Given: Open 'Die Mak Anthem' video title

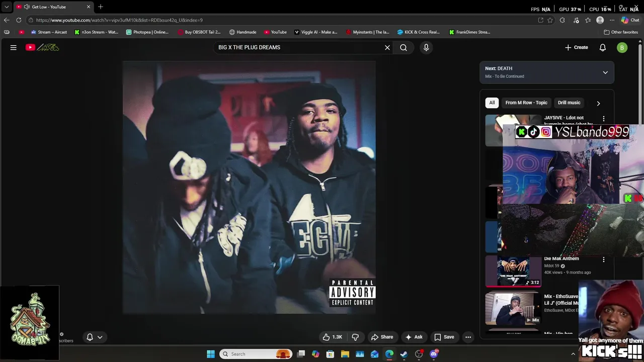Looking at the screenshot, I should coord(561,258).
